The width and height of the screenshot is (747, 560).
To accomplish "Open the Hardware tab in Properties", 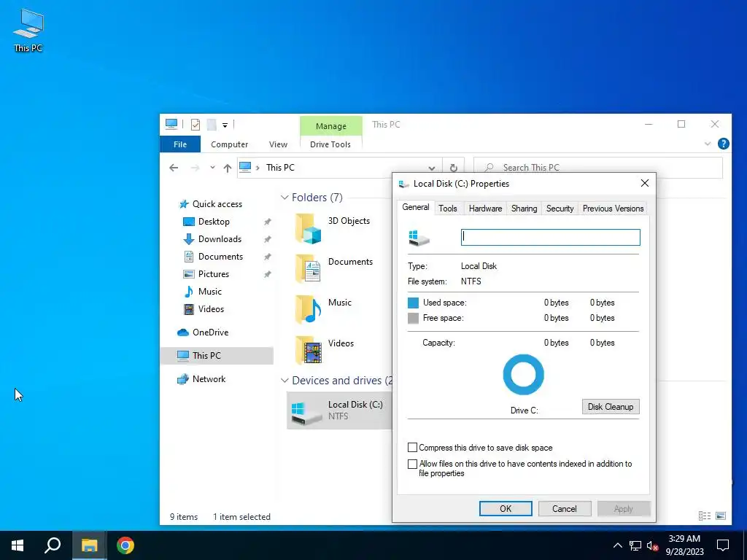I will pyautogui.click(x=485, y=208).
